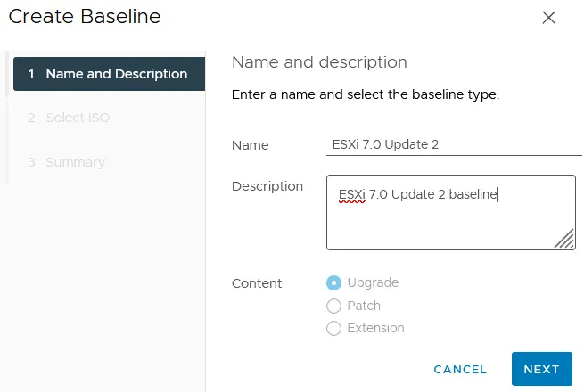The image size is (584, 392).
Task: Open the Summary wizard step
Action: click(x=76, y=162)
